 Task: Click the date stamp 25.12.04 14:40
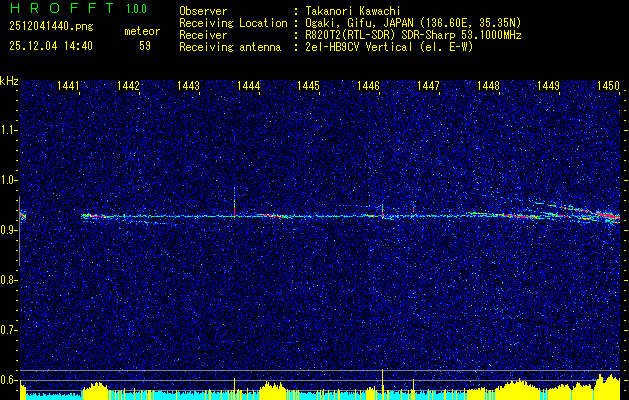click(x=51, y=46)
